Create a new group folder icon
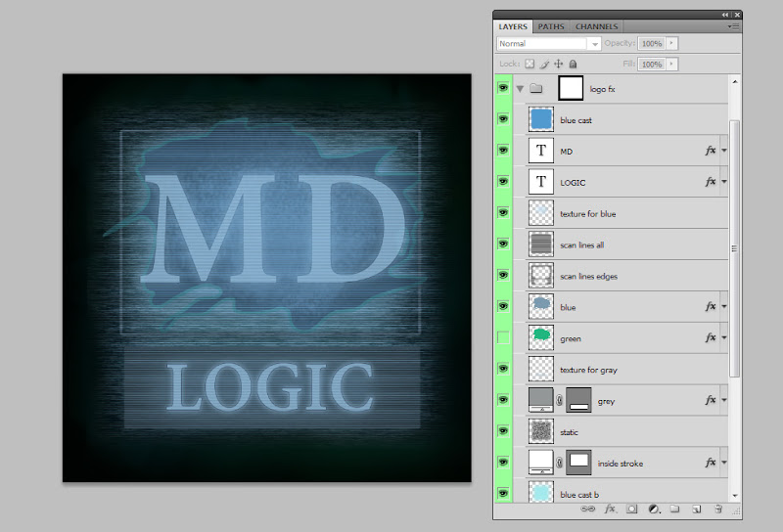 click(x=674, y=510)
